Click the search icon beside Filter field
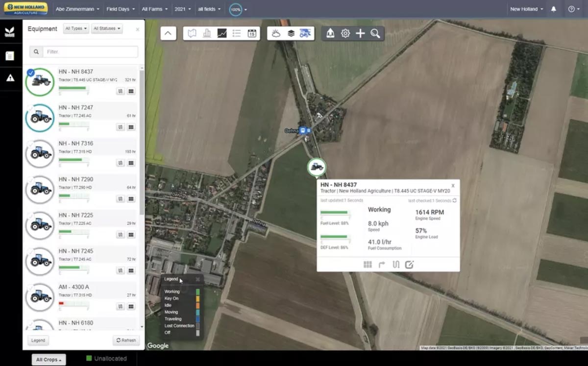Viewport: 588px width, 366px height. pyautogui.click(x=36, y=51)
